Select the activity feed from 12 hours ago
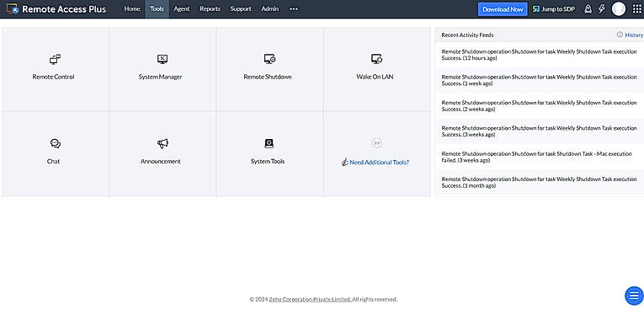Image resolution: width=644 pixels, height=310 pixels. click(x=540, y=55)
